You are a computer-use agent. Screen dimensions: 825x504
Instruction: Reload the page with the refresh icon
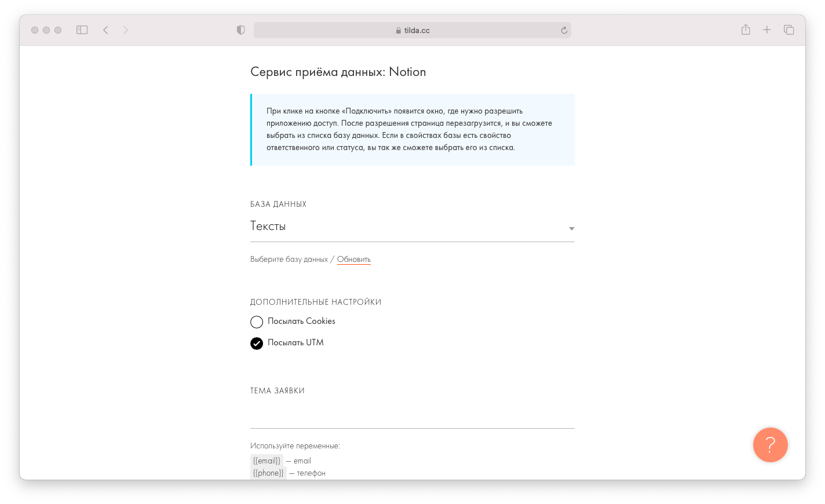click(564, 30)
